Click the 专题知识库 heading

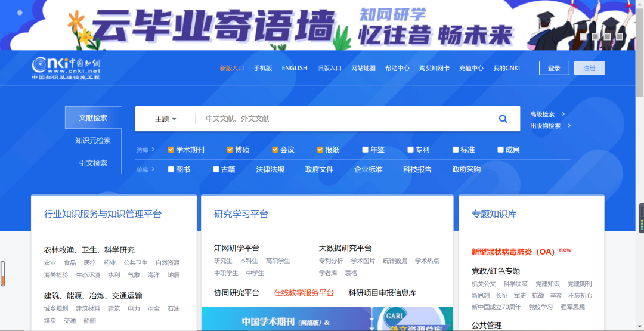(x=494, y=214)
